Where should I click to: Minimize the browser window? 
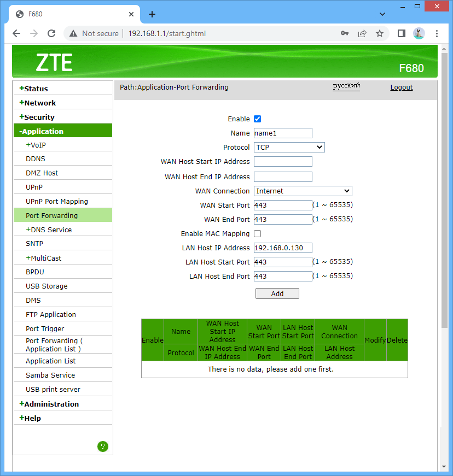pos(403,7)
